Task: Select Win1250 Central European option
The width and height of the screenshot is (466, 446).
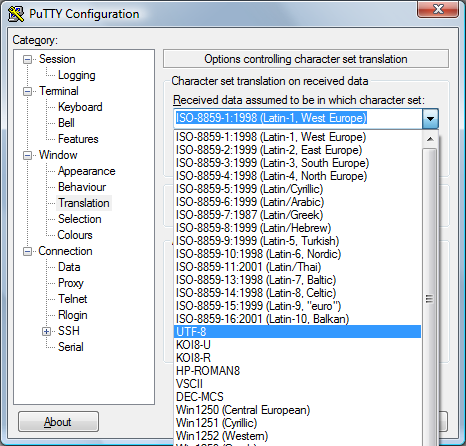Action: tap(297, 410)
